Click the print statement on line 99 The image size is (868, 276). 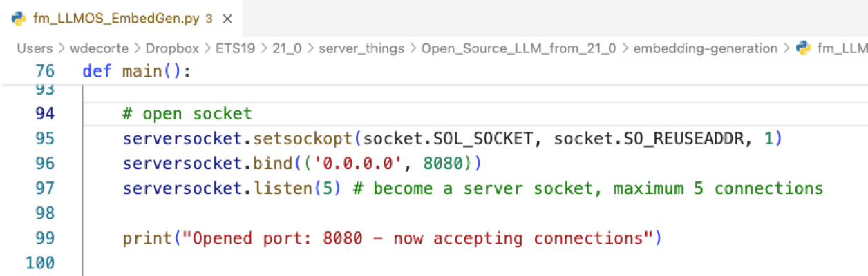[x=392, y=239]
